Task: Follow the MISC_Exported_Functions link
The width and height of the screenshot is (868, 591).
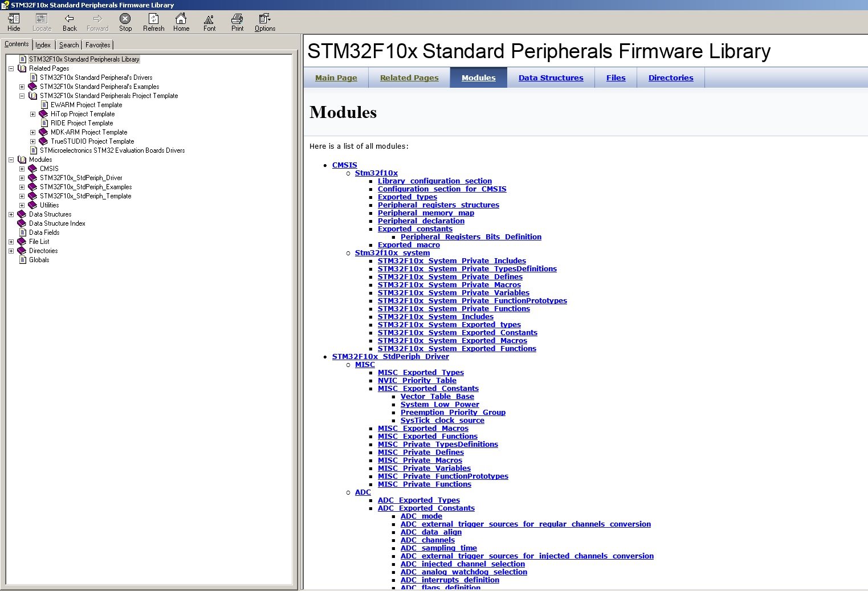Action: click(x=428, y=437)
